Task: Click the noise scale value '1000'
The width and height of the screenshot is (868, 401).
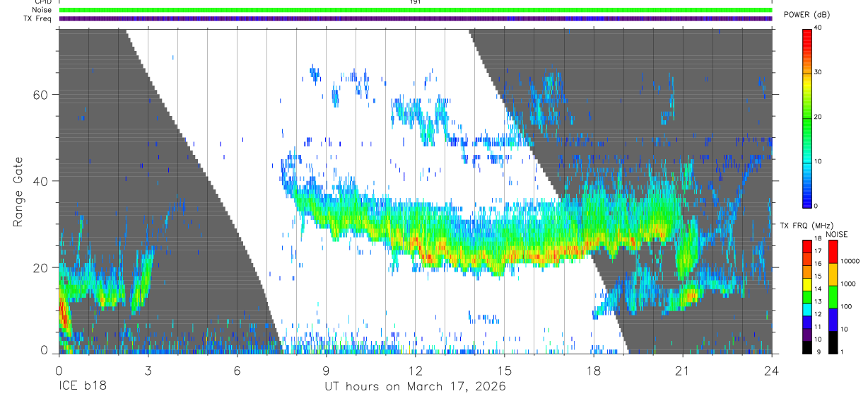Action: (x=848, y=284)
